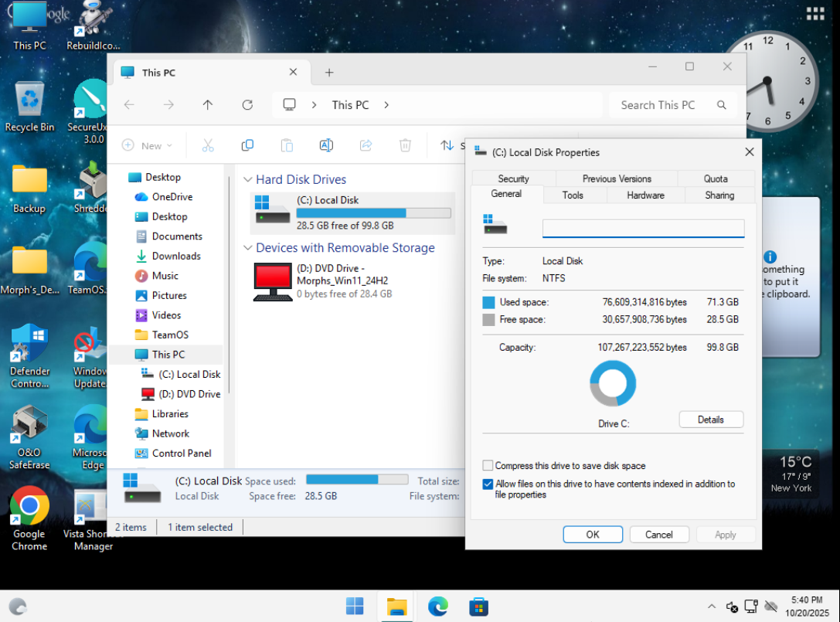The height and width of the screenshot is (622, 840).
Task: Open the New dropdown menu
Action: (148, 145)
